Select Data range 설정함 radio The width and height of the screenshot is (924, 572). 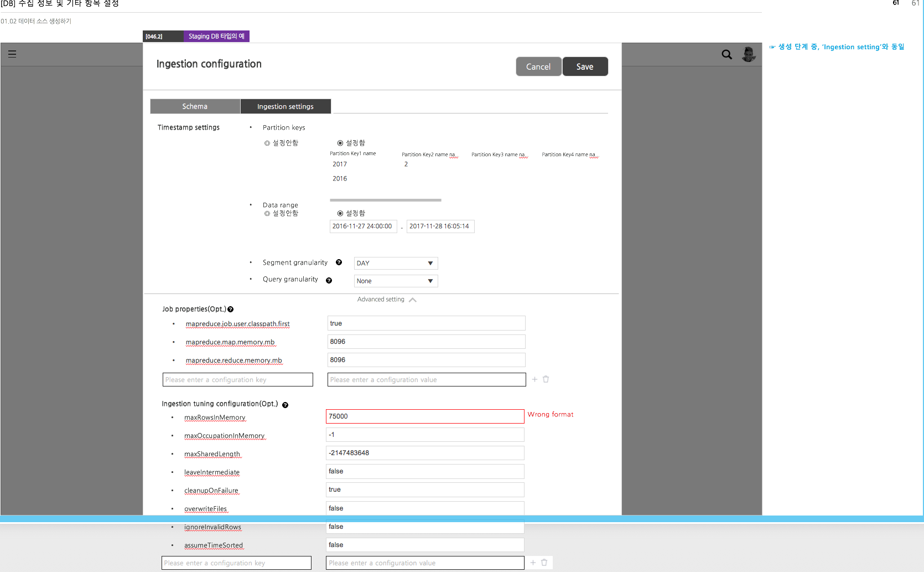pyautogui.click(x=340, y=213)
